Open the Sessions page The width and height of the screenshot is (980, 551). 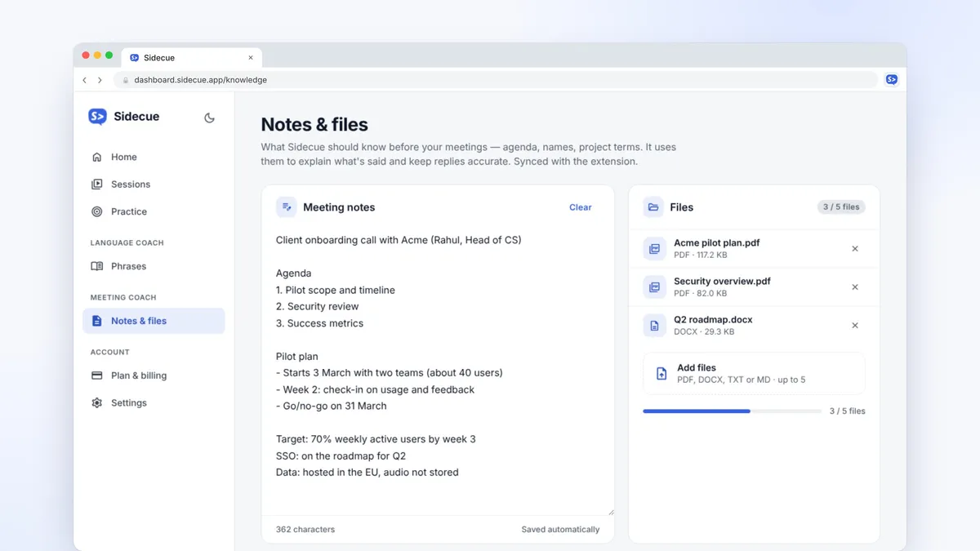pyautogui.click(x=154, y=184)
